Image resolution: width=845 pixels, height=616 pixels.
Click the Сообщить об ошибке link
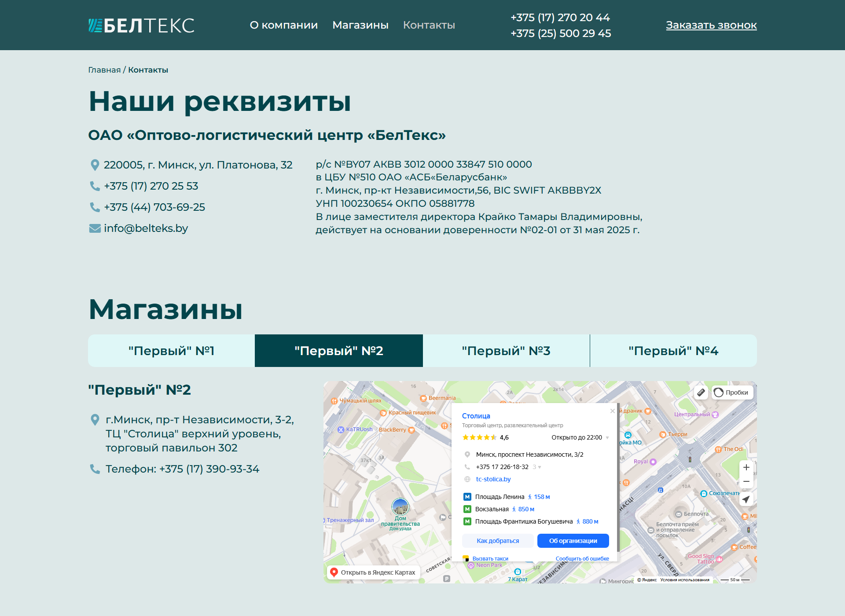582,558
